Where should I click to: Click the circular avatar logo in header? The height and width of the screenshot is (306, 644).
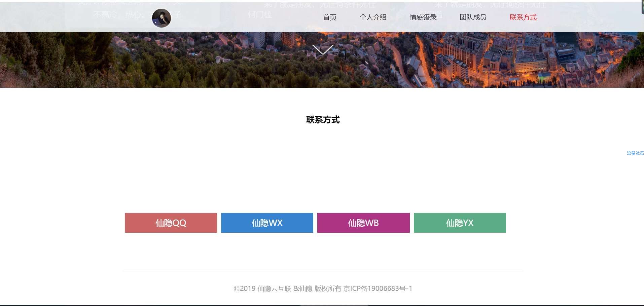(x=162, y=18)
